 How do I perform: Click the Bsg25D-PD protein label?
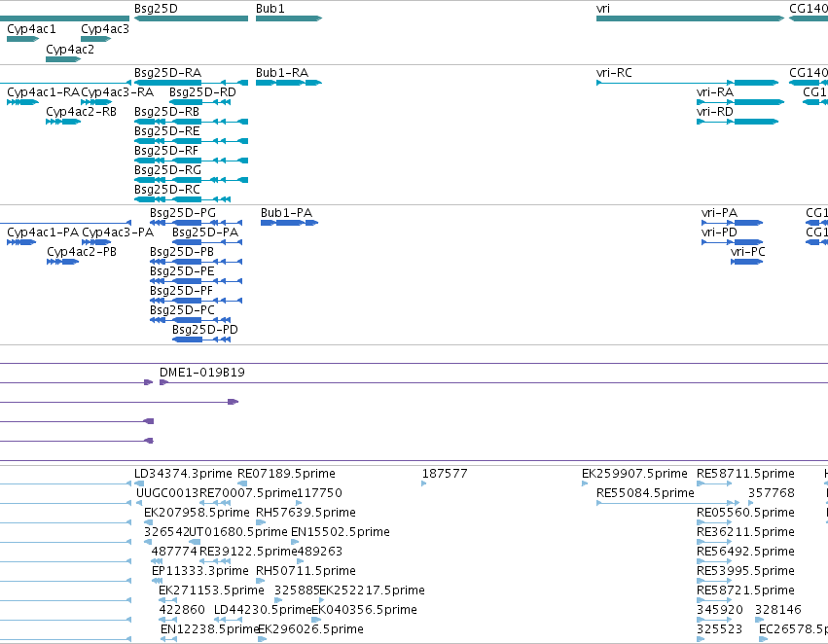tap(205, 330)
